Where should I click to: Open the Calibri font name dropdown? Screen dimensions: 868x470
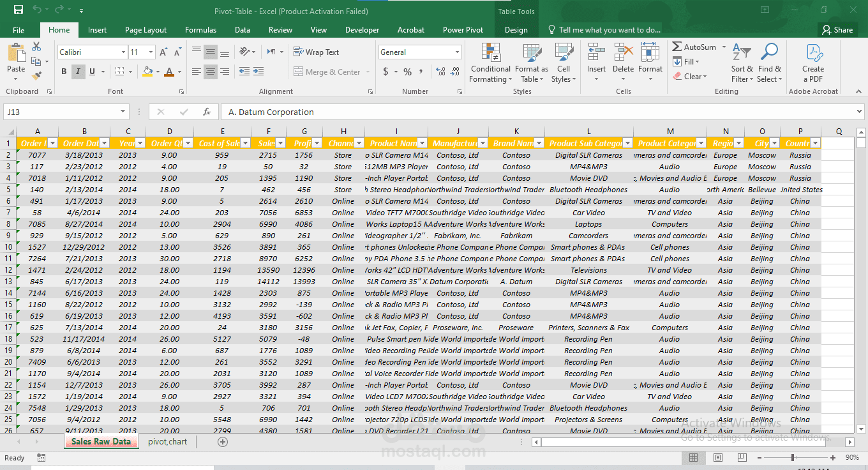[123, 52]
